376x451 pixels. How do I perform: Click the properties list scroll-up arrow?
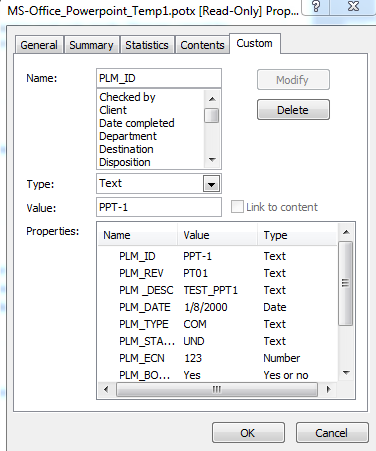[346, 232]
